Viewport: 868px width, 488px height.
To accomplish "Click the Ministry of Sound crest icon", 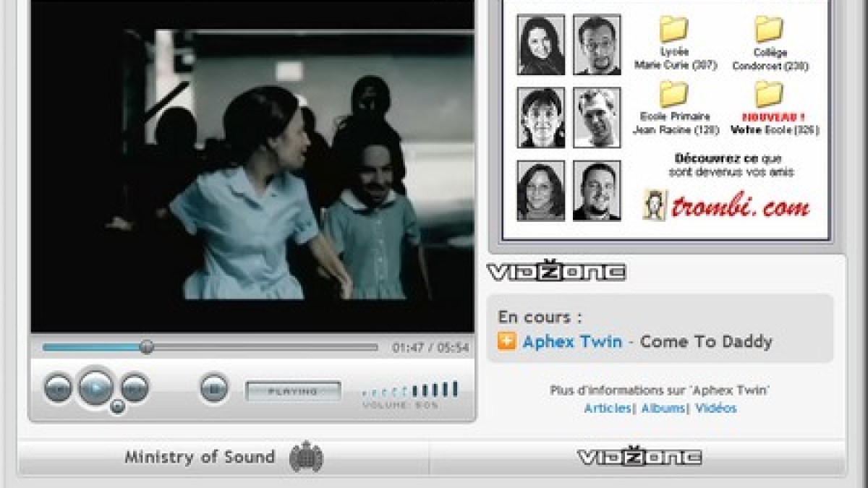I will coord(306,457).
